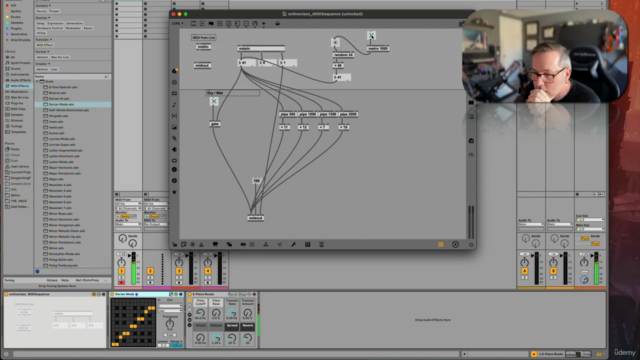Select Instruments in Ableton library sidebar
640x360 pixels.
20,74
